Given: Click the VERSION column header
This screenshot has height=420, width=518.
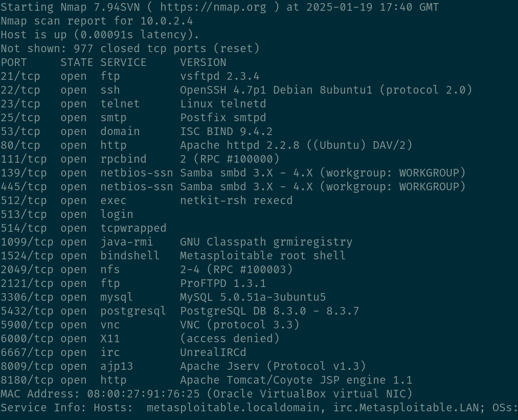Looking at the screenshot, I should click(203, 62).
